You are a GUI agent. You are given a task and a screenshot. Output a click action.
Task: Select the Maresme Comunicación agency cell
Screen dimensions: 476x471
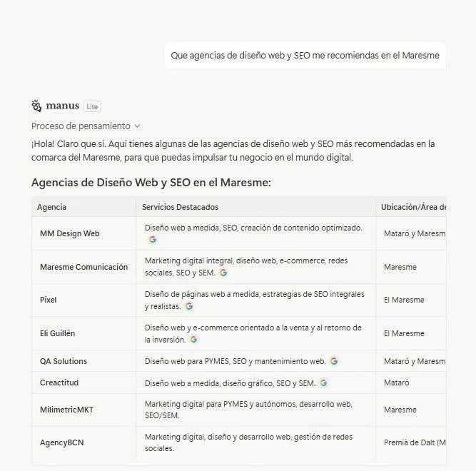click(x=83, y=267)
